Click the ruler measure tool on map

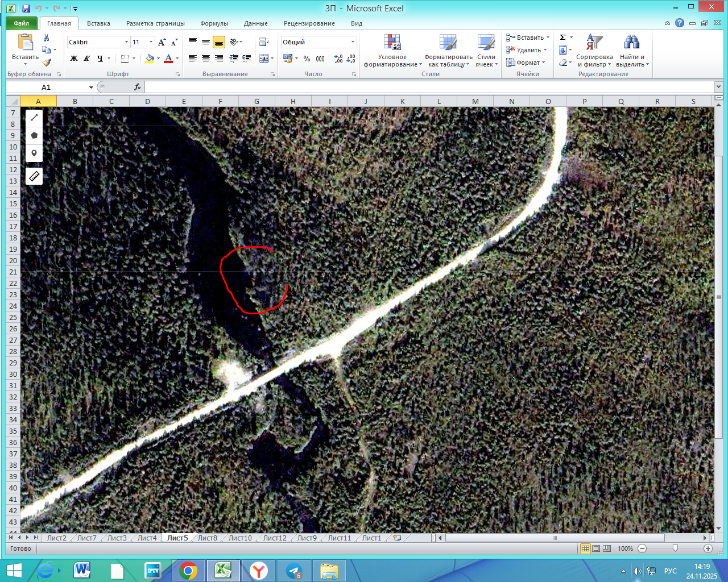34,177
